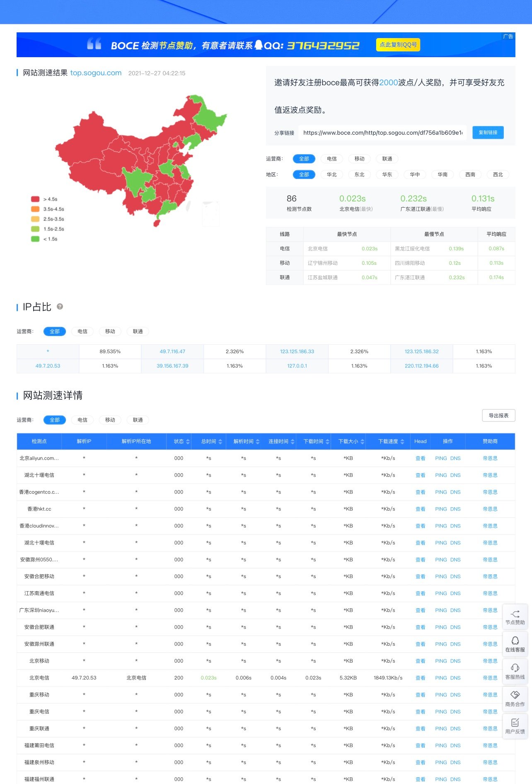This screenshot has height=784, width=532.
Task: Select 移动 in top 运营商 filter
Action: (x=360, y=159)
